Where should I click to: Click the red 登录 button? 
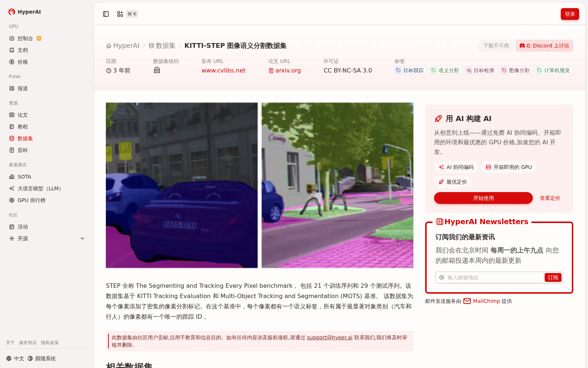pos(570,14)
